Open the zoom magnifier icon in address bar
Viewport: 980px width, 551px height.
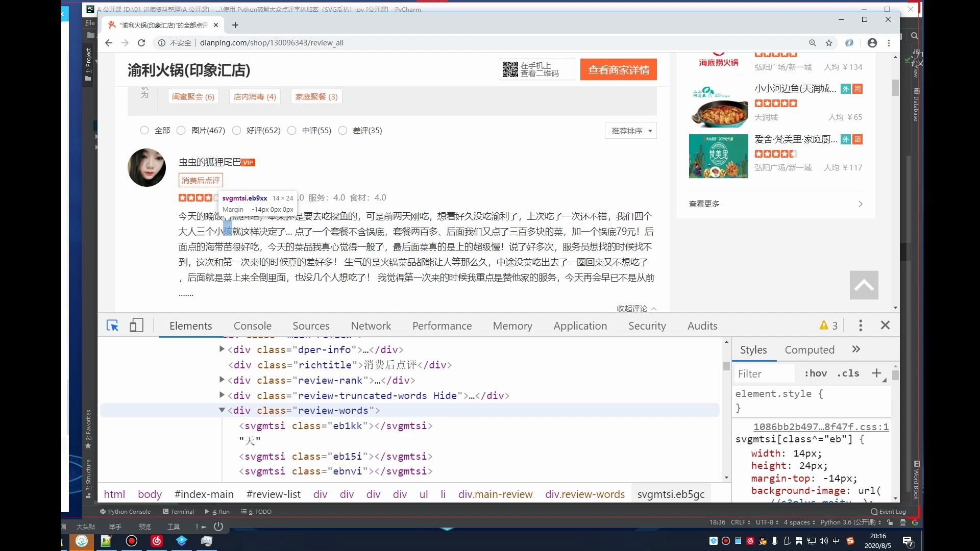tap(812, 43)
